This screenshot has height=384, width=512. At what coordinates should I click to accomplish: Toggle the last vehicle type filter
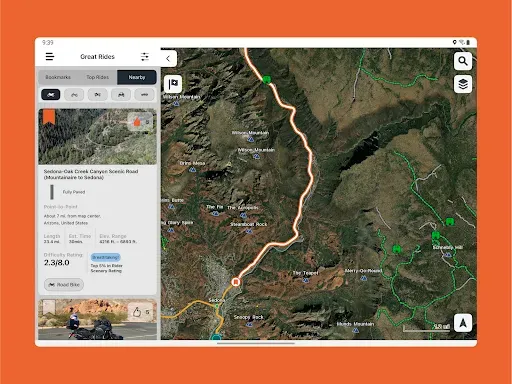click(144, 95)
